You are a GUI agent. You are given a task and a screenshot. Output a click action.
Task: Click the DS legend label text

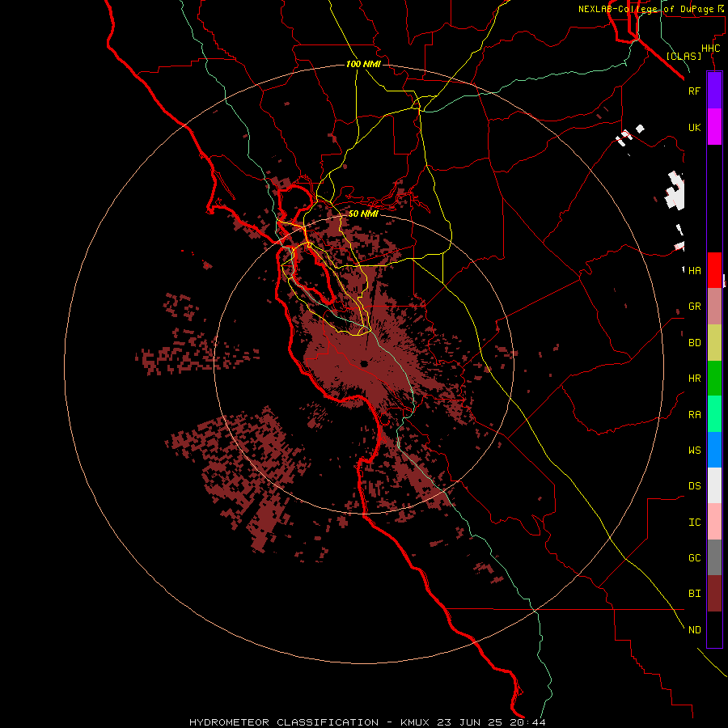pos(695,486)
